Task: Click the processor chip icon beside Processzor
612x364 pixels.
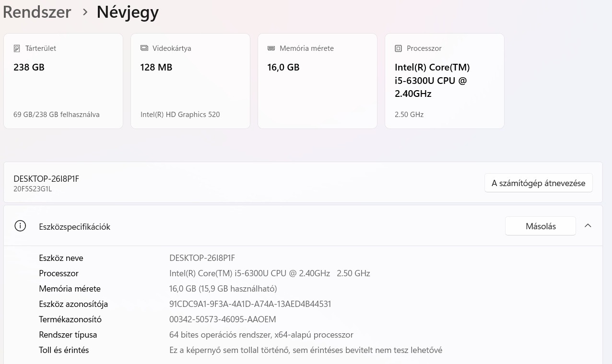Action: tap(398, 48)
